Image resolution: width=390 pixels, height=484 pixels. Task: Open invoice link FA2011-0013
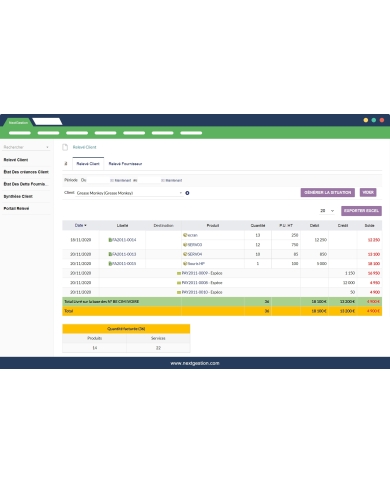tap(124, 254)
